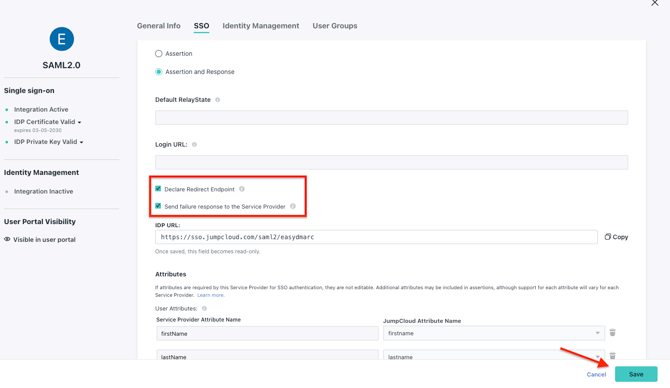
Task: Click the JumpCloud Attribute Name column header
Action: click(422, 320)
